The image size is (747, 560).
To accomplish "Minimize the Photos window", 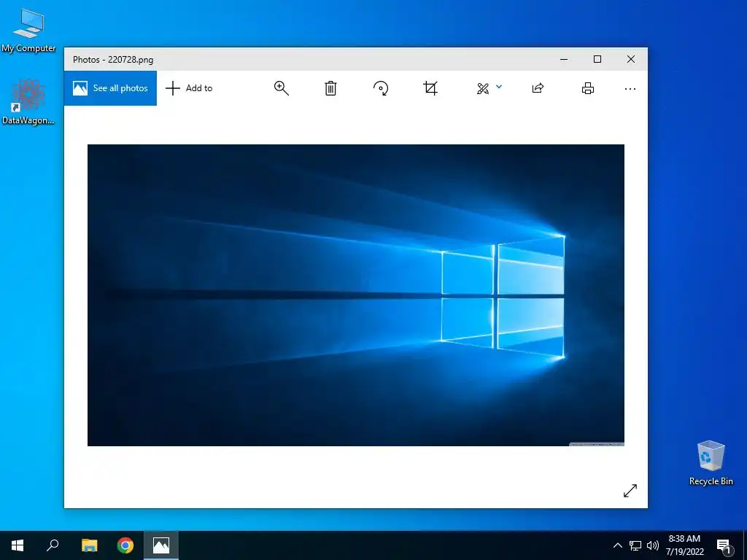I will tap(564, 60).
